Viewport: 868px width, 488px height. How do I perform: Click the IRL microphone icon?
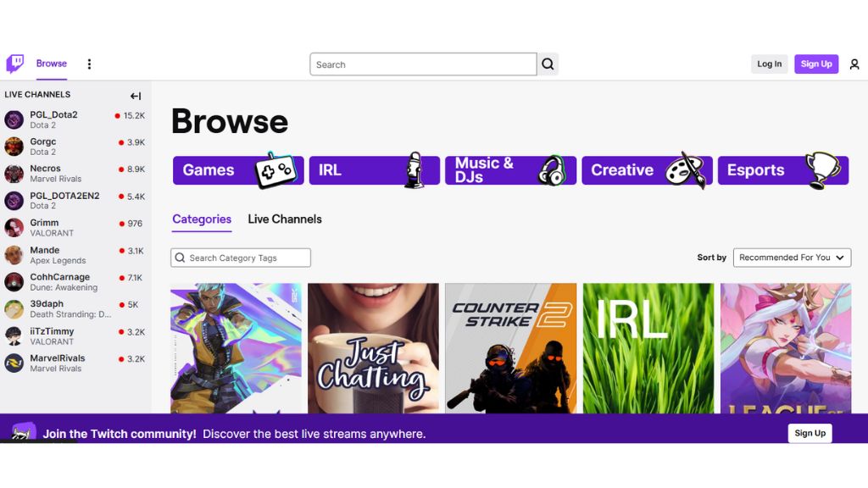(414, 170)
